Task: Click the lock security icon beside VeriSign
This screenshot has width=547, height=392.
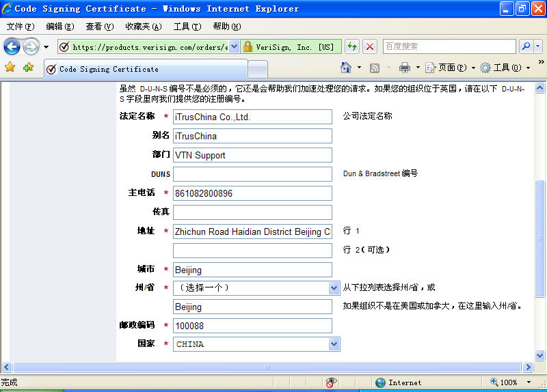Action: (248, 47)
